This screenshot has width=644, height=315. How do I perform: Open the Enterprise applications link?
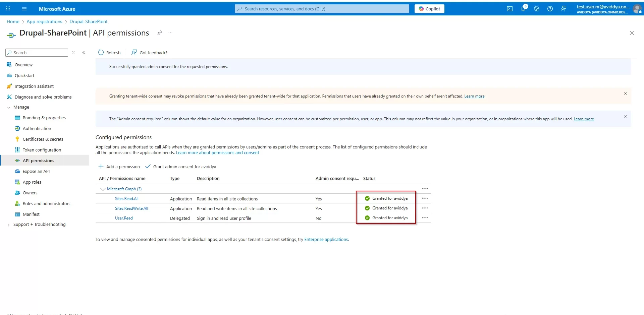(326, 240)
